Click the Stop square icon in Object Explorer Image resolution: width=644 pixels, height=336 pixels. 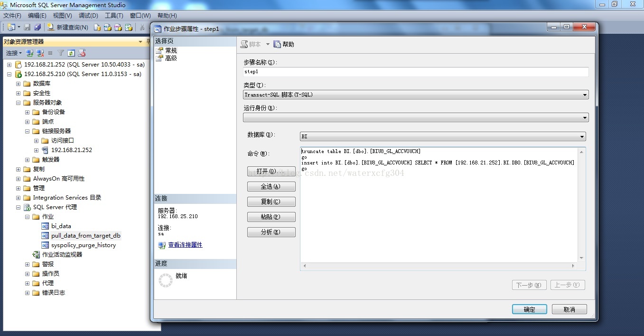coord(51,53)
